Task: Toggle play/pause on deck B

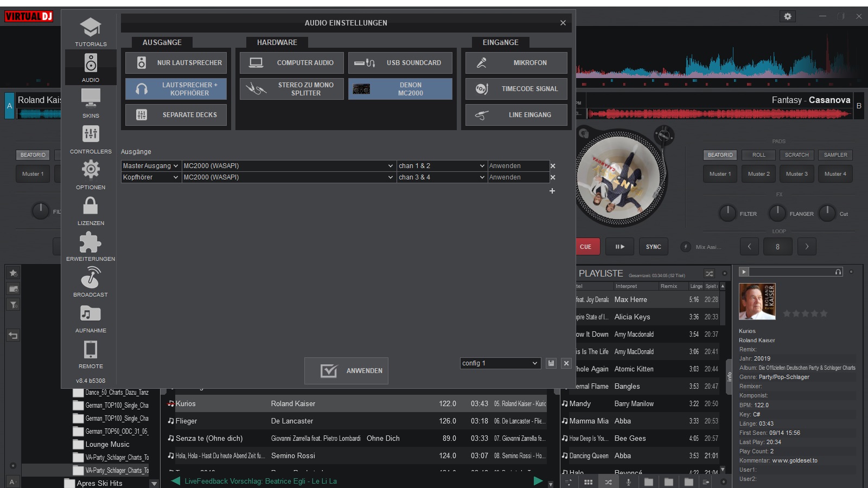Action: point(620,247)
